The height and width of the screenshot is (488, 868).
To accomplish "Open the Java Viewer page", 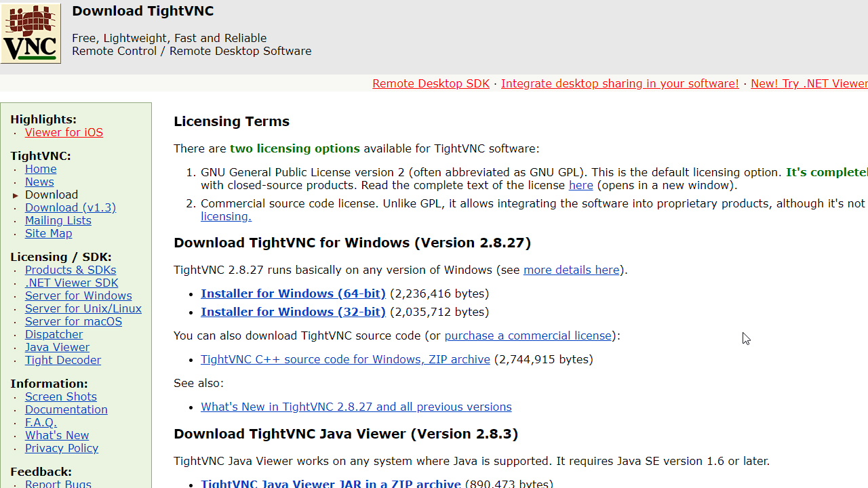I will coord(57,347).
